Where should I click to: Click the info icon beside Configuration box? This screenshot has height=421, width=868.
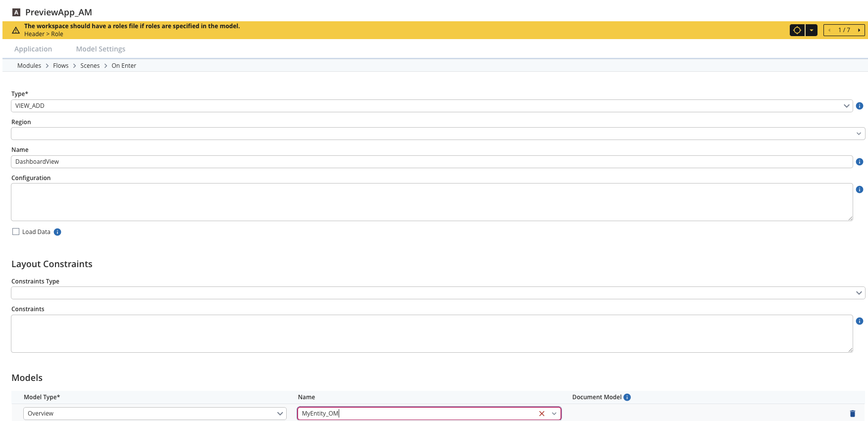860,189
